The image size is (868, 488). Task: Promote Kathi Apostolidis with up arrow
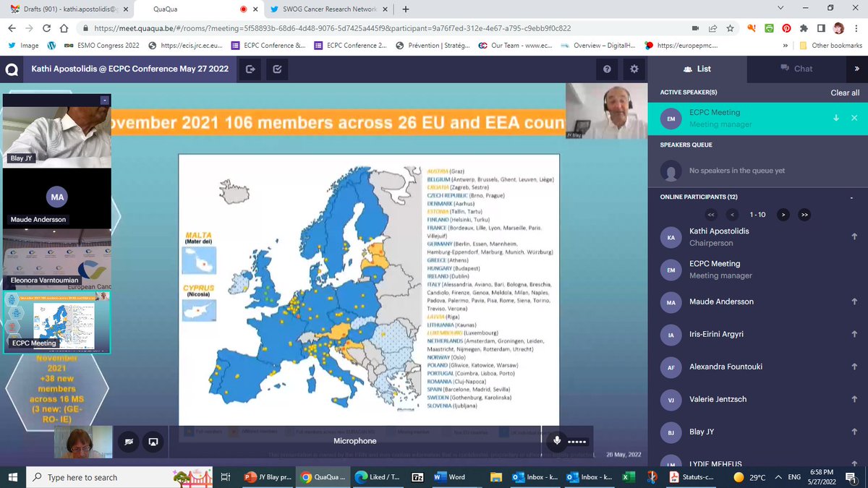click(x=854, y=236)
